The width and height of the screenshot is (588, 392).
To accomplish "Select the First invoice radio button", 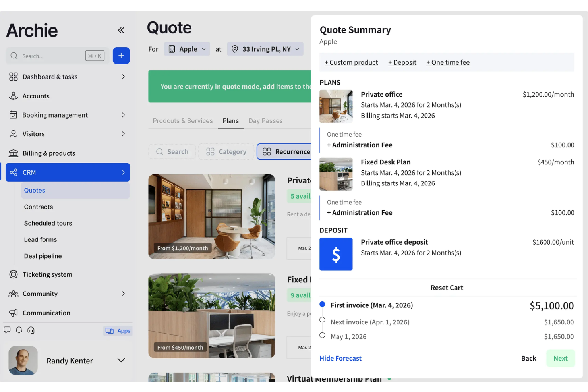I will click(322, 304).
